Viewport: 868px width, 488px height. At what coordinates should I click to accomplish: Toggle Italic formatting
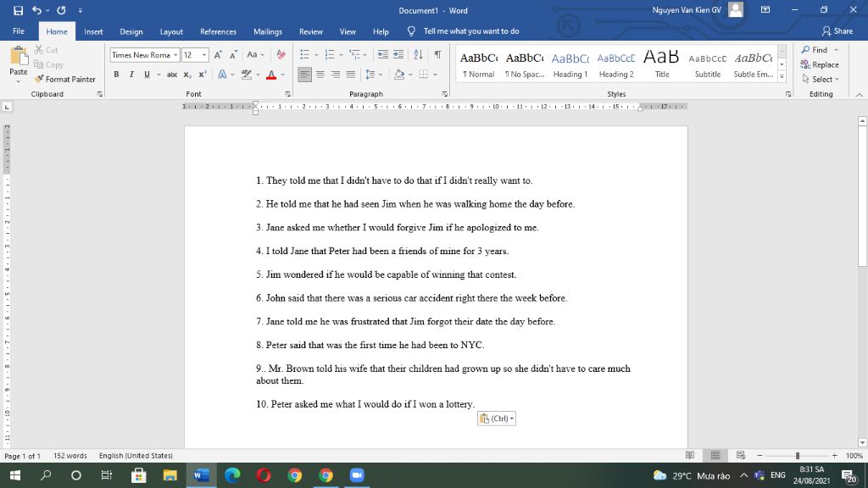pyautogui.click(x=131, y=75)
